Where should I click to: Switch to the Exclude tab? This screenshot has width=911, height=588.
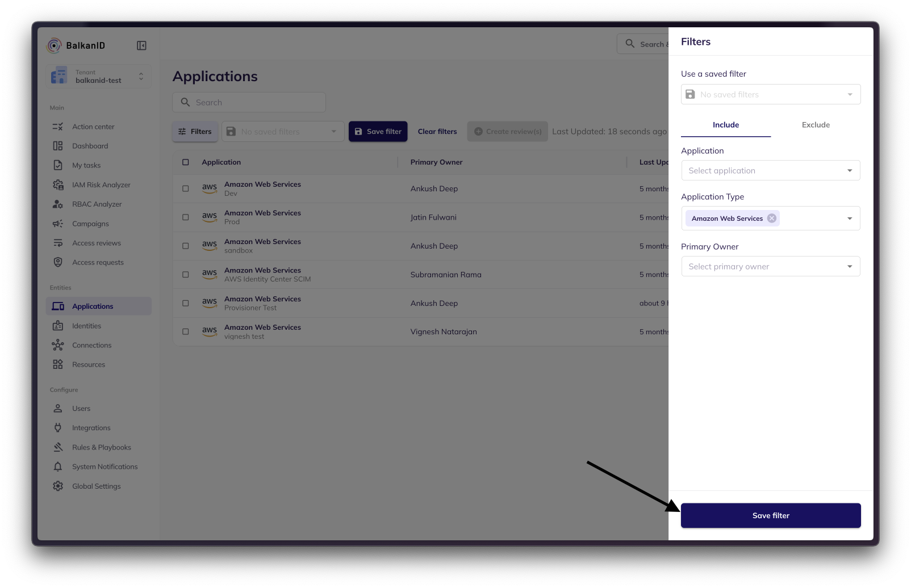click(816, 125)
